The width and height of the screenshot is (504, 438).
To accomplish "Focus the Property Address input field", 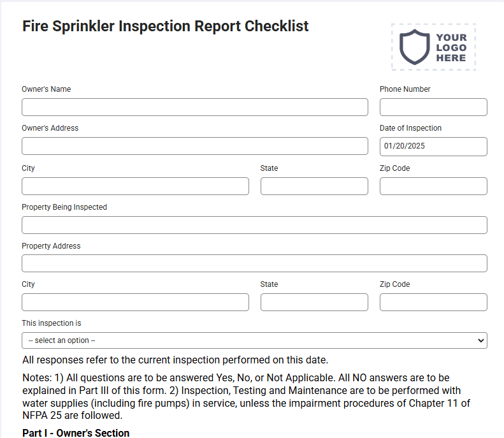I will click(254, 263).
